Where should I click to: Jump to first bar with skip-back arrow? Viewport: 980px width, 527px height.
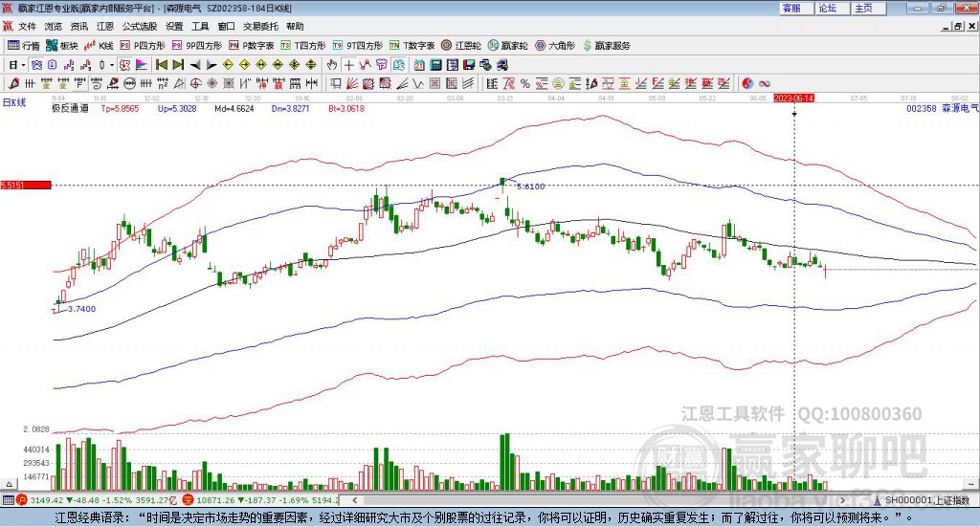[161, 65]
